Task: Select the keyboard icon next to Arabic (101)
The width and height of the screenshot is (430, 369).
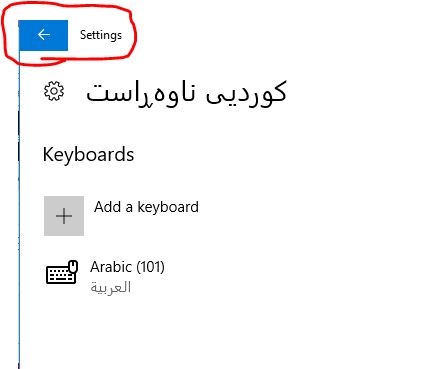Action: click(62, 272)
